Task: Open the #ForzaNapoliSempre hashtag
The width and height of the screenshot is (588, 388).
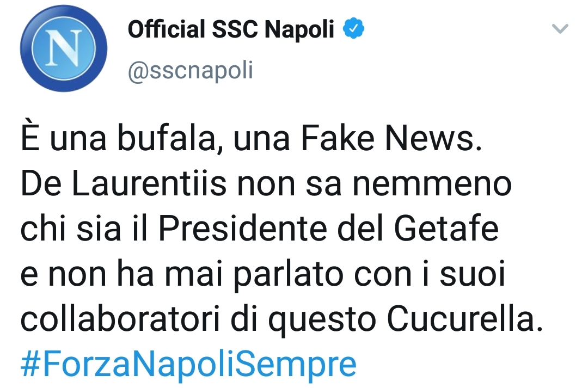Action: pyautogui.click(x=188, y=364)
